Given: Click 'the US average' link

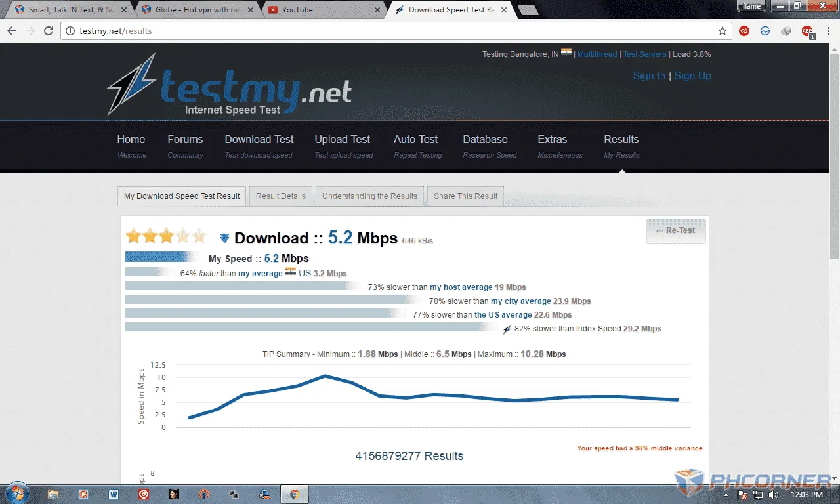Looking at the screenshot, I should 503,315.
